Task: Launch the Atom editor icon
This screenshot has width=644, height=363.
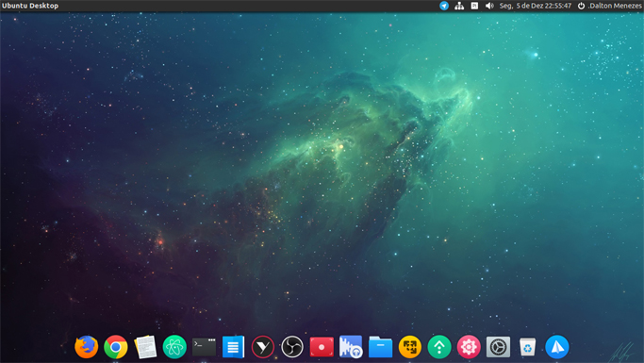Action: [x=174, y=347]
